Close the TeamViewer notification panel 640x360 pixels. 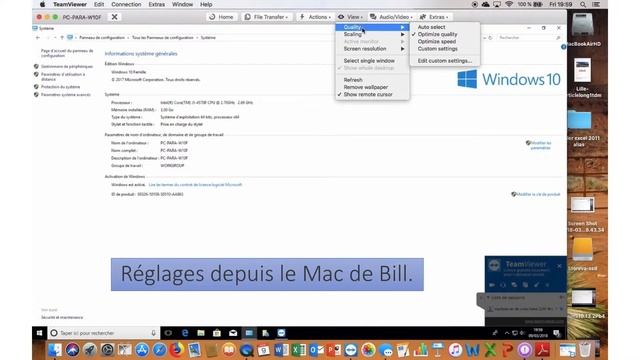pyautogui.click(x=559, y=266)
